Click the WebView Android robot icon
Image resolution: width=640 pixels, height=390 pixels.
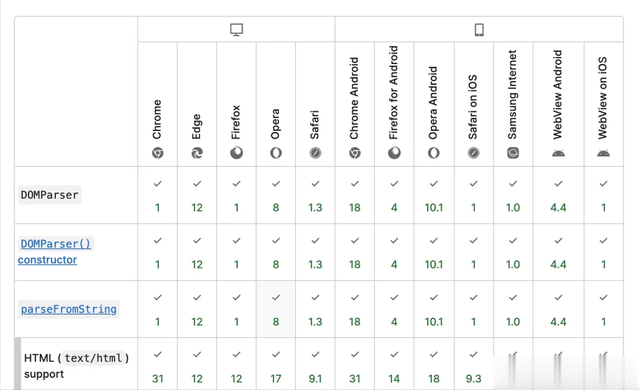(x=558, y=153)
